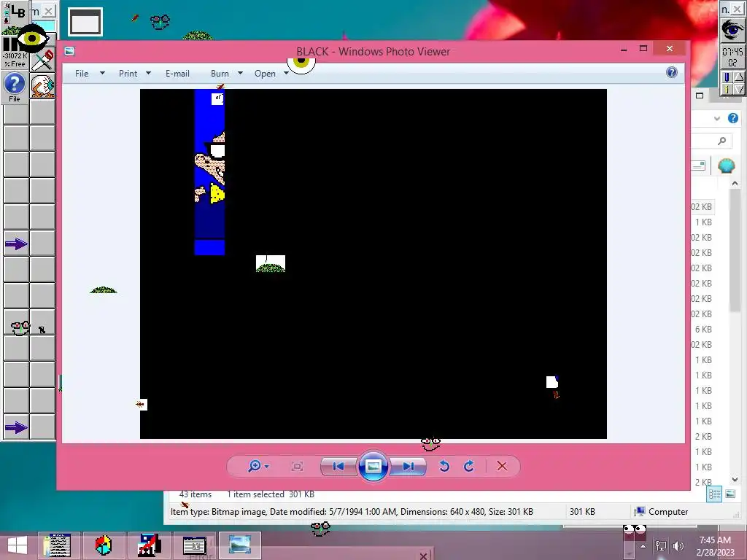
Task: Click Computer in the Explorer status bar
Action: click(x=668, y=512)
